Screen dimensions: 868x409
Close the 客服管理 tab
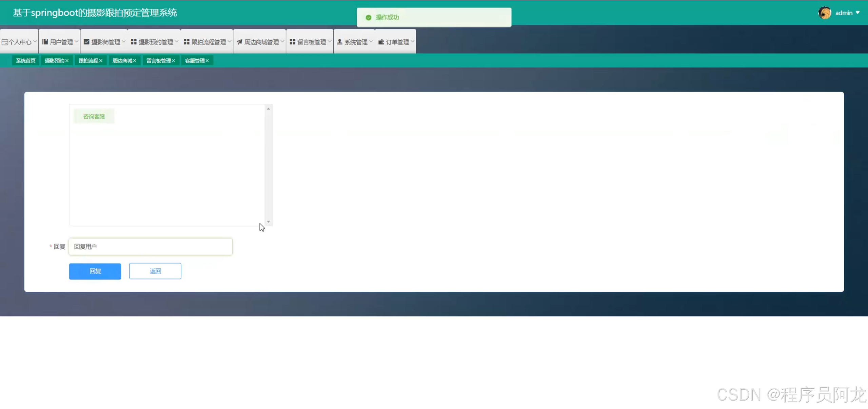(207, 61)
